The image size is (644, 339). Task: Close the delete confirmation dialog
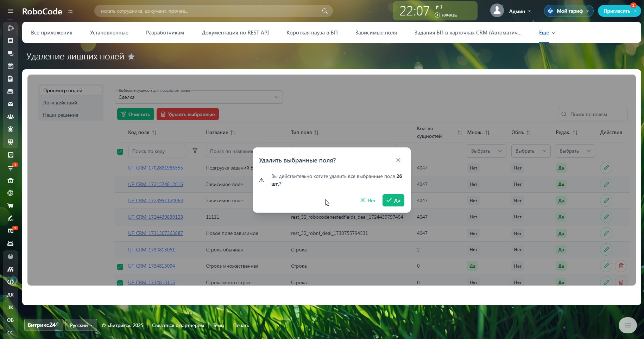(398, 160)
